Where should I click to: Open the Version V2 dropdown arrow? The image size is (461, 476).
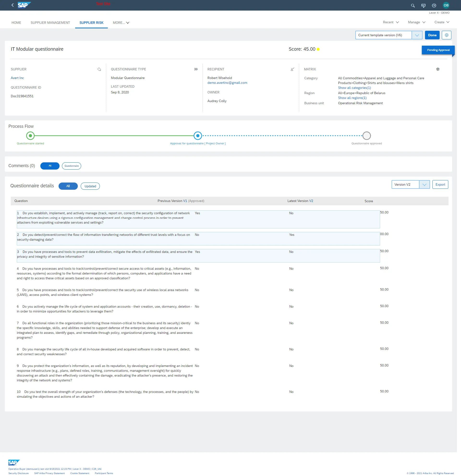424,185
